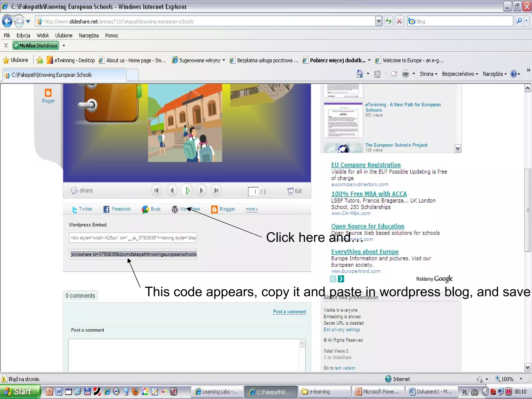Click the slideshare WordPress shortcode field
The height and width of the screenshot is (399, 532).
[133, 254]
